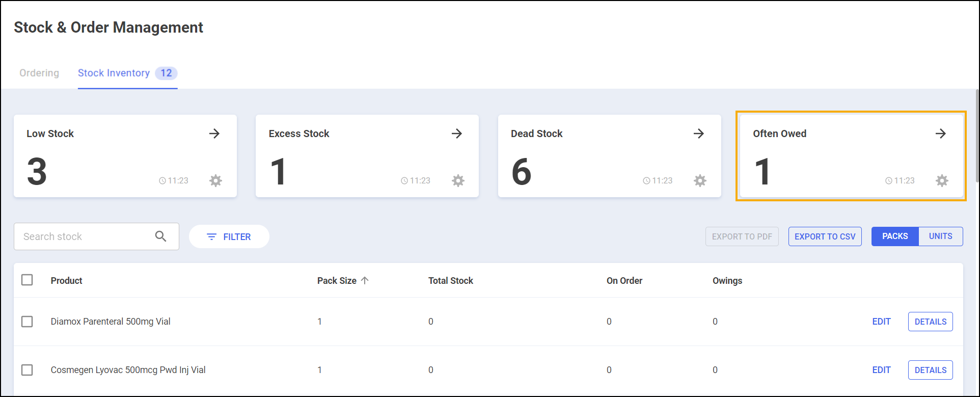Sort by Pack Size column arrow
This screenshot has height=397, width=980.
click(x=365, y=280)
